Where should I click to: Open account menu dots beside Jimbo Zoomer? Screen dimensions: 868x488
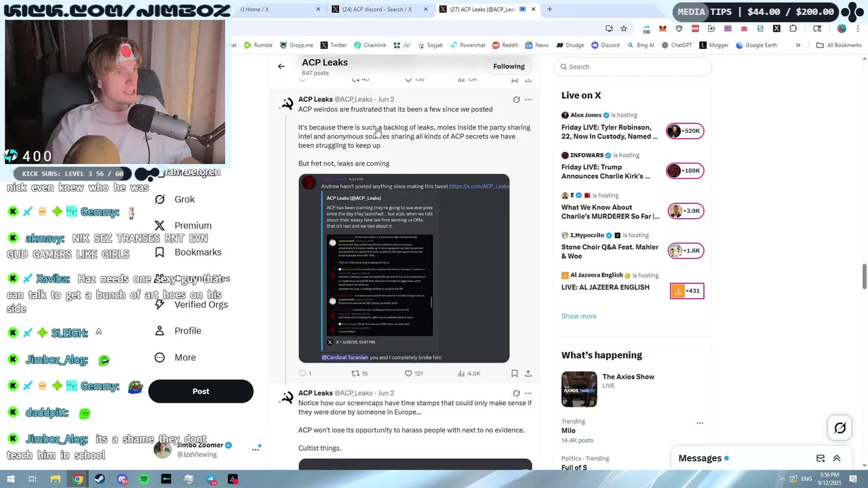[256, 449]
